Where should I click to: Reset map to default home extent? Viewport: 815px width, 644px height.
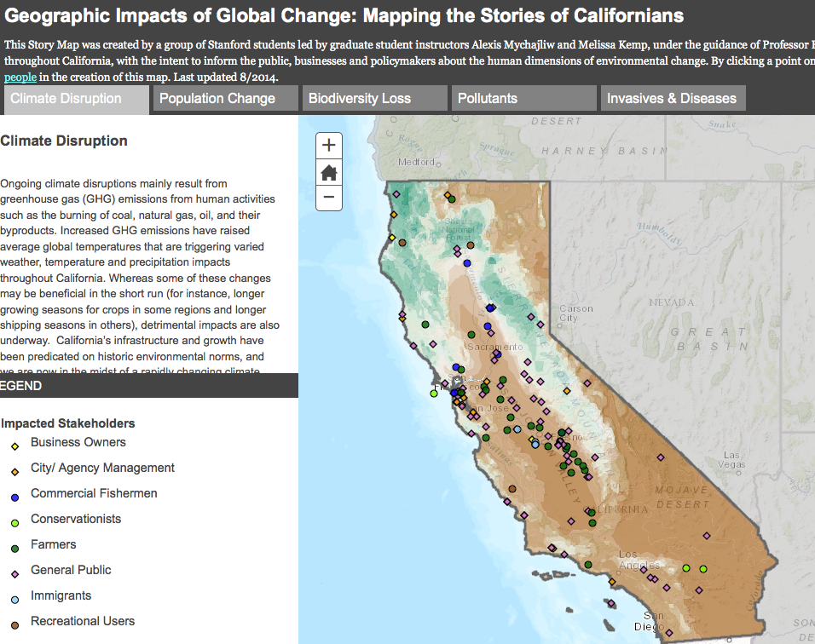click(x=328, y=172)
